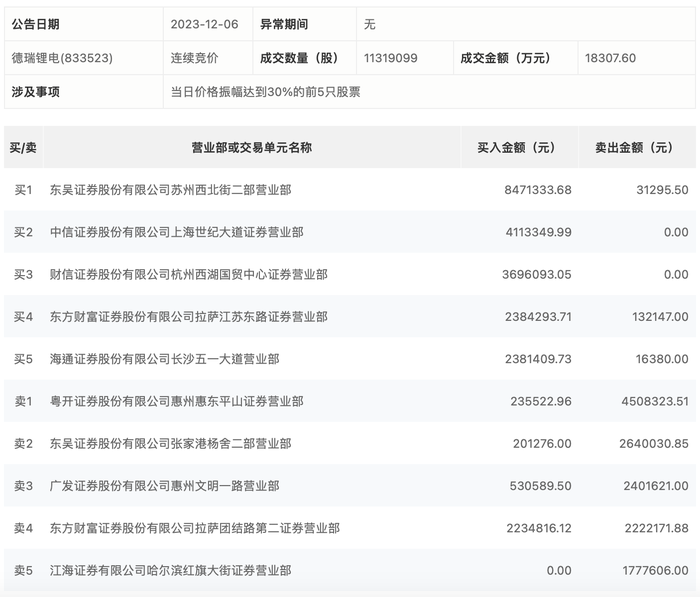Click the 买1 row label
This screenshot has height=597, width=700.
tap(23, 190)
